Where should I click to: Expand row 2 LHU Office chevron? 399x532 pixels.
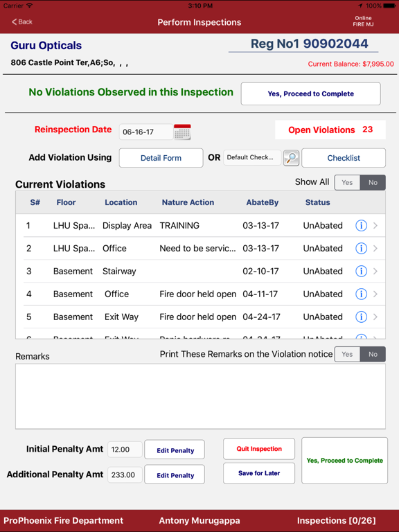coord(375,249)
